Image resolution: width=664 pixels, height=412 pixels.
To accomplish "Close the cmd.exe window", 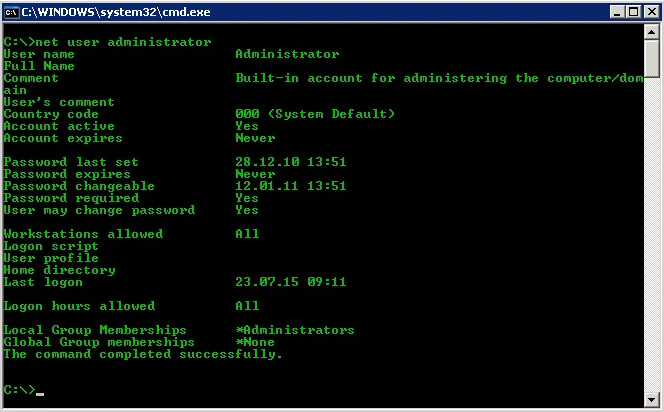I will [x=652, y=12].
